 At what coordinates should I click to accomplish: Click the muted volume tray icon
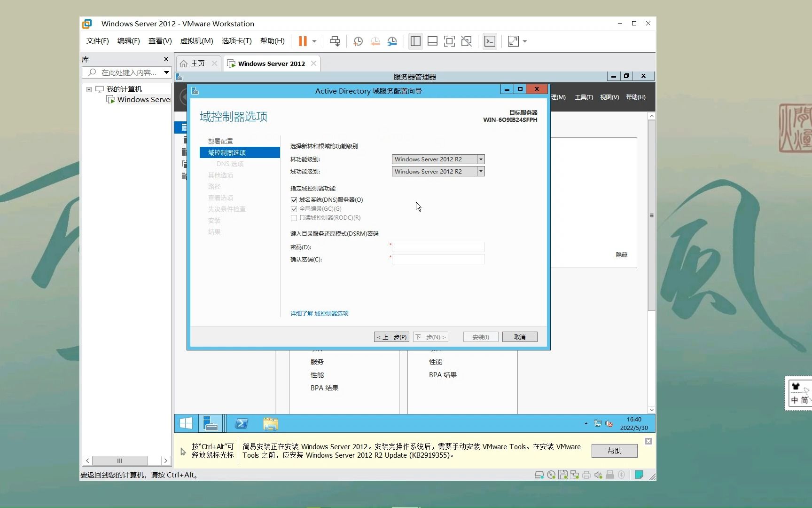pyautogui.click(x=609, y=423)
